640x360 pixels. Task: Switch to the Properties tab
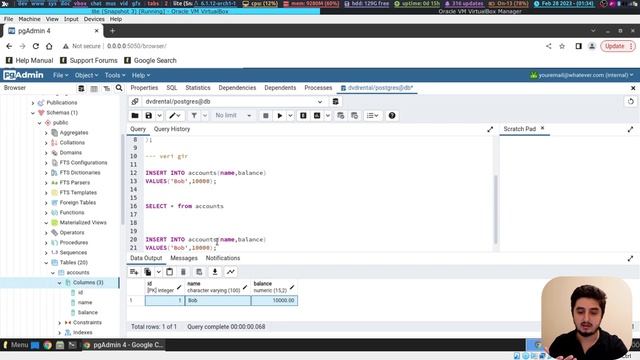[144, 88]
